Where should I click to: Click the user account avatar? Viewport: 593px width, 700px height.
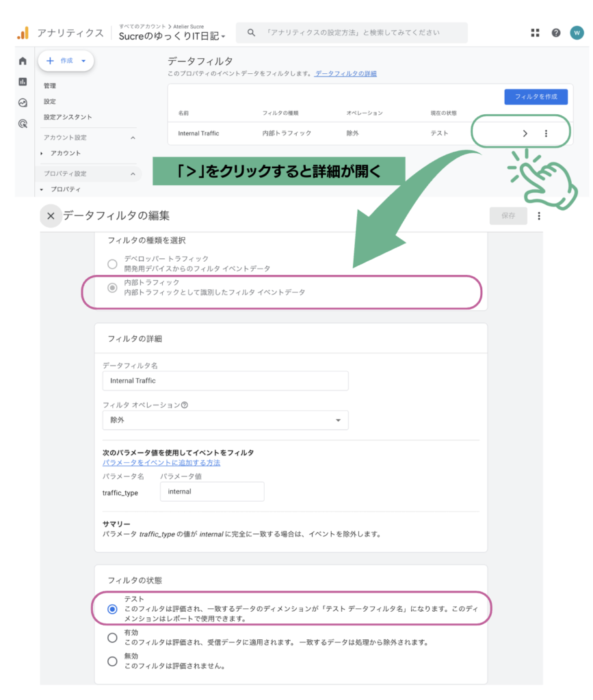coord(577,33)
